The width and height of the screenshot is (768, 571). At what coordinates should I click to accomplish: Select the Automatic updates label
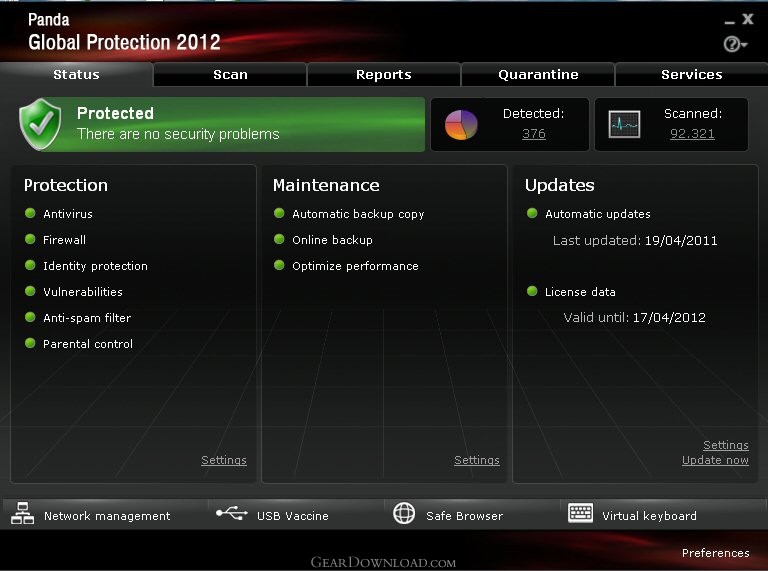pyautogui.click(x=598, y=214)
